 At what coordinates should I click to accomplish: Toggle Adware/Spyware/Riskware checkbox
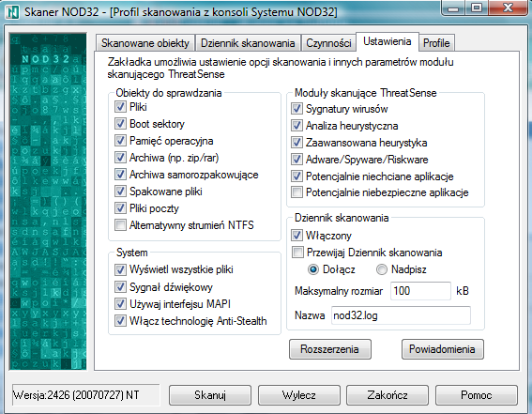tap(296, 160)
